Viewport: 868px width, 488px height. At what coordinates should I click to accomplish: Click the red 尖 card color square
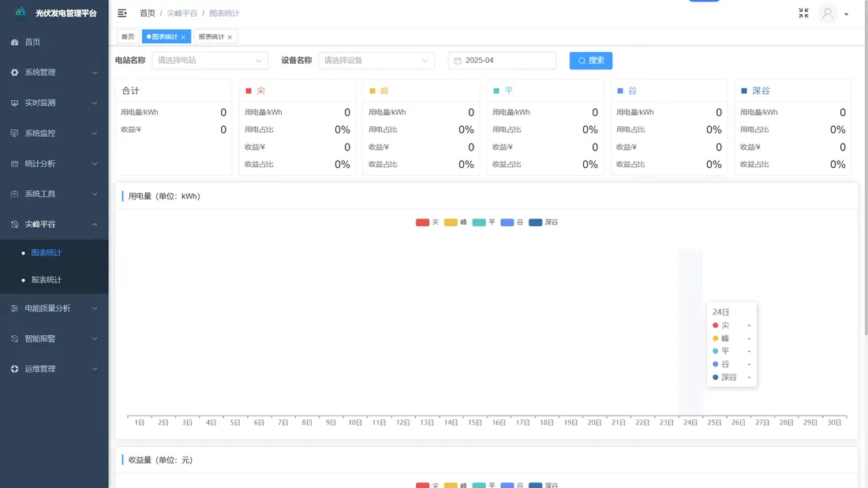pyautogui.click(x=249, y=91)
